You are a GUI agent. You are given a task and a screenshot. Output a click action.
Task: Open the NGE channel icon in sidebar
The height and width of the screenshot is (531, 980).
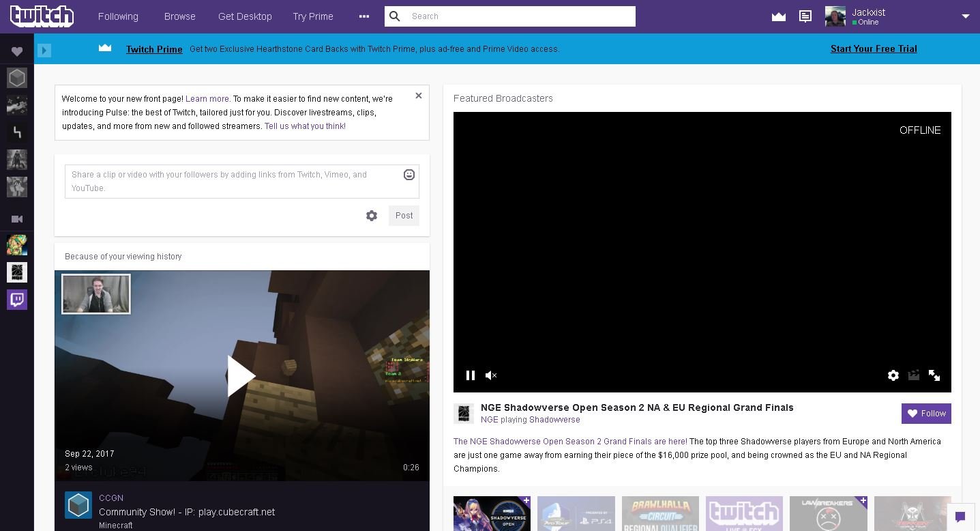coord(17,272)
